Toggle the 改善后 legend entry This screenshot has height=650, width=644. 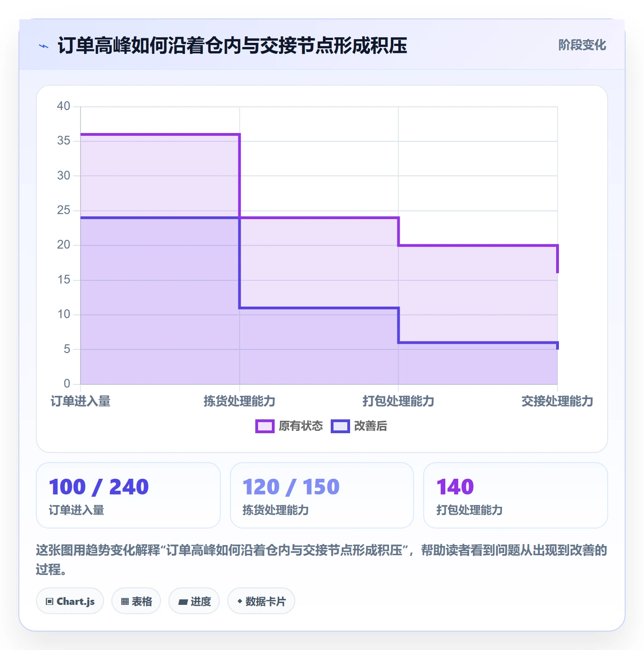tap(359, 426)
